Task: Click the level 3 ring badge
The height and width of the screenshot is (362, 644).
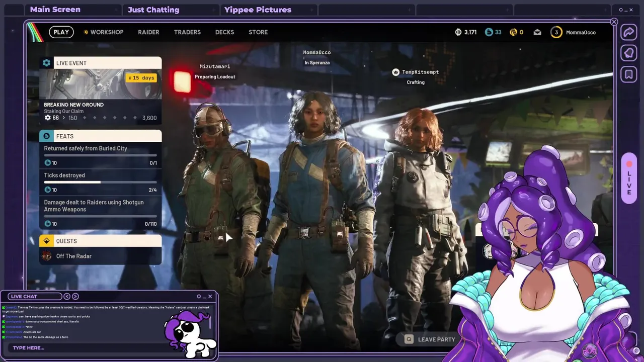Action: click(556, 32)
